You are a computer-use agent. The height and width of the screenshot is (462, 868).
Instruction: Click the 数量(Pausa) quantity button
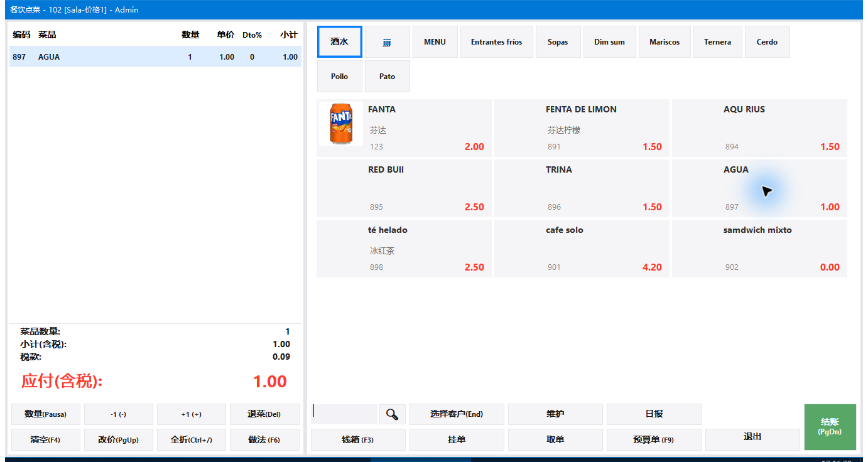click(x=46, y=414)
